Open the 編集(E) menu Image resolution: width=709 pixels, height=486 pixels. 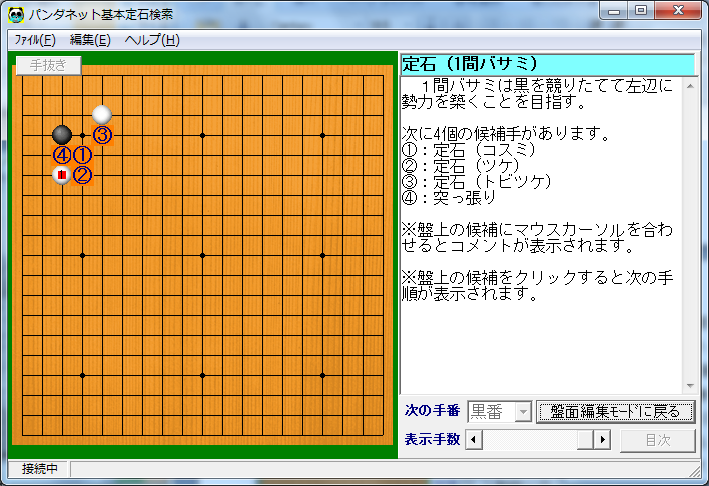[x=90, y=40]
